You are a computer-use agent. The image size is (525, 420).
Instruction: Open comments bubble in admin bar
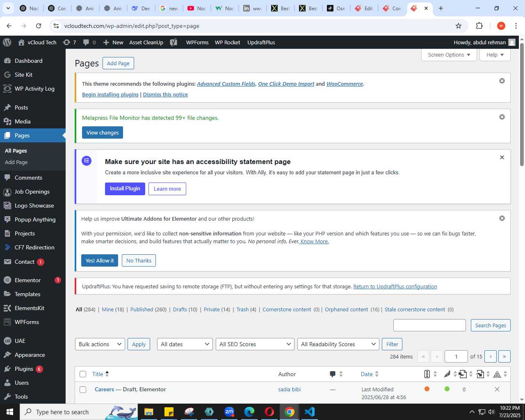(89, 42)
